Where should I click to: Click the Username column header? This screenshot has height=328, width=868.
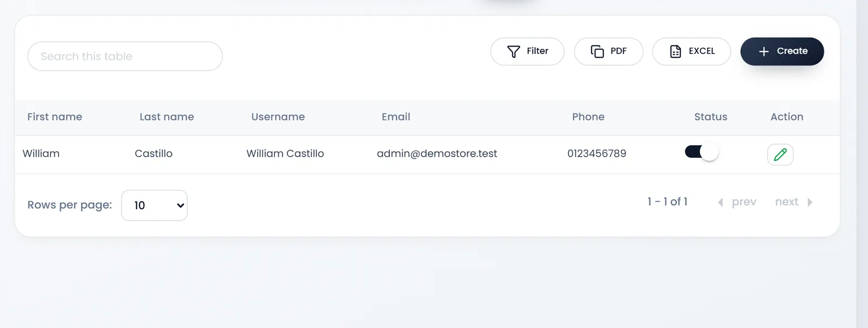point(278,117)
